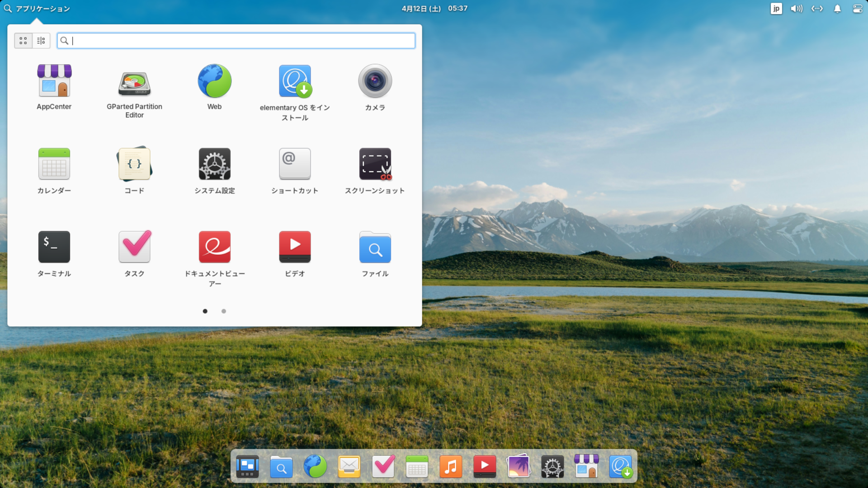Switch launcher to grid view

(23, 41)
